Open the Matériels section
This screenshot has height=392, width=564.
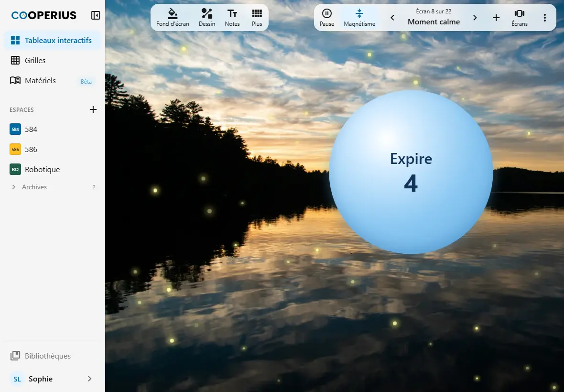(53, 81)
